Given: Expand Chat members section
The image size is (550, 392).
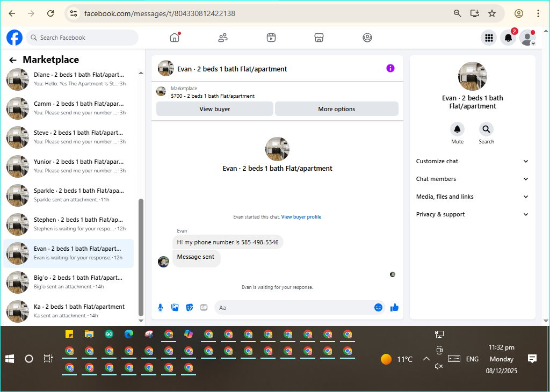Looking at the screenshot, I should (472, 179).
